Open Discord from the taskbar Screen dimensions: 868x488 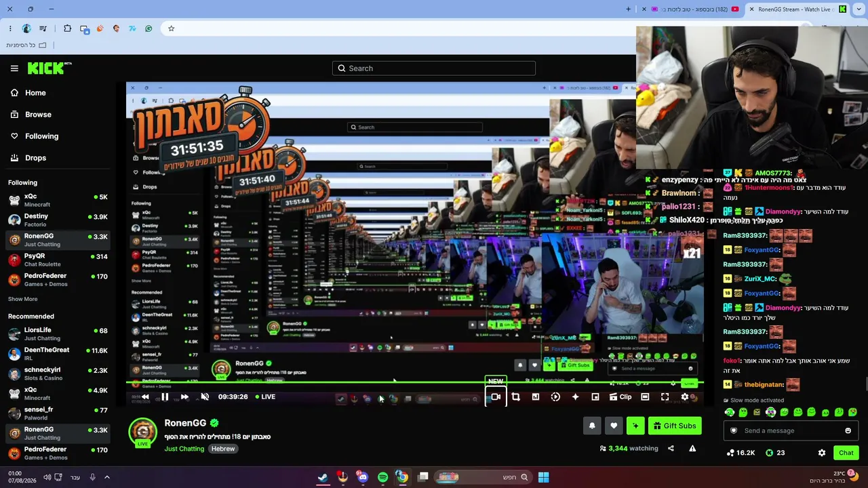363,477
